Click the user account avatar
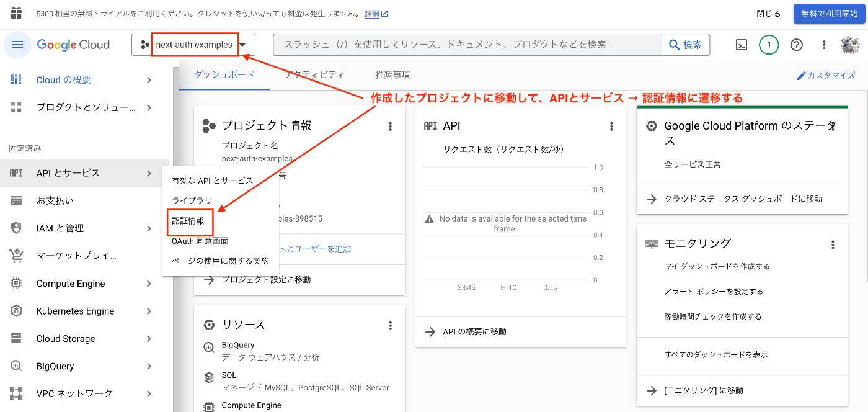Screen dimensions: 868x412 [850, 45]
